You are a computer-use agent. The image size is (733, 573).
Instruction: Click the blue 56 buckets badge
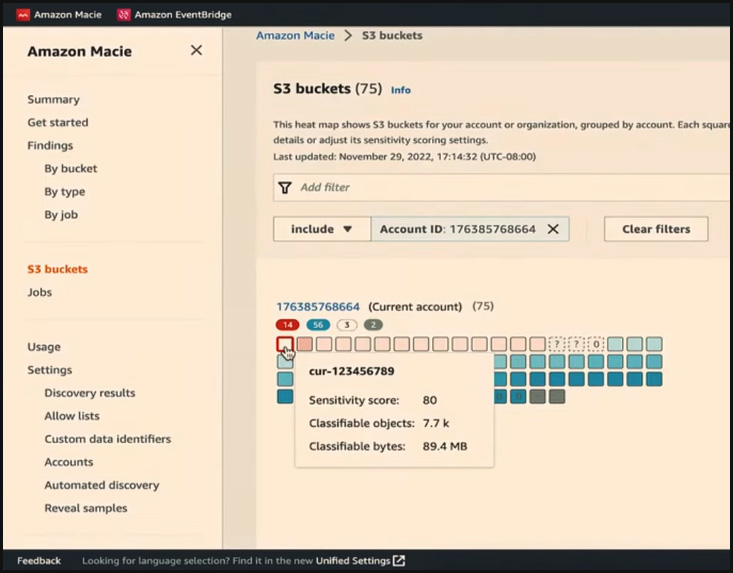click(x=318, y=325)
